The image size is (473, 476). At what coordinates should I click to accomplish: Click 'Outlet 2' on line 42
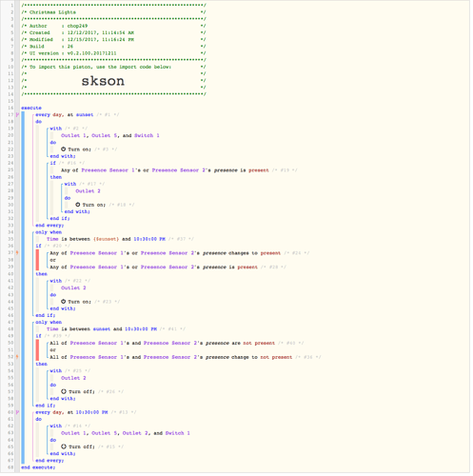coord(73,288)
